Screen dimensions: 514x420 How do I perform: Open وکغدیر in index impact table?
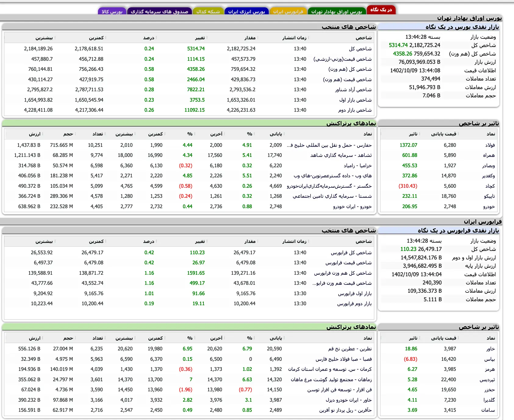pos(488,176)
